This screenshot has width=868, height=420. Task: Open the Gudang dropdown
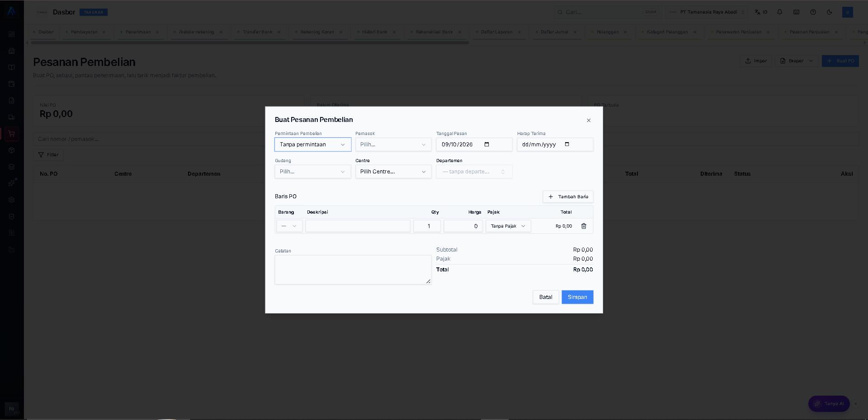313,172
